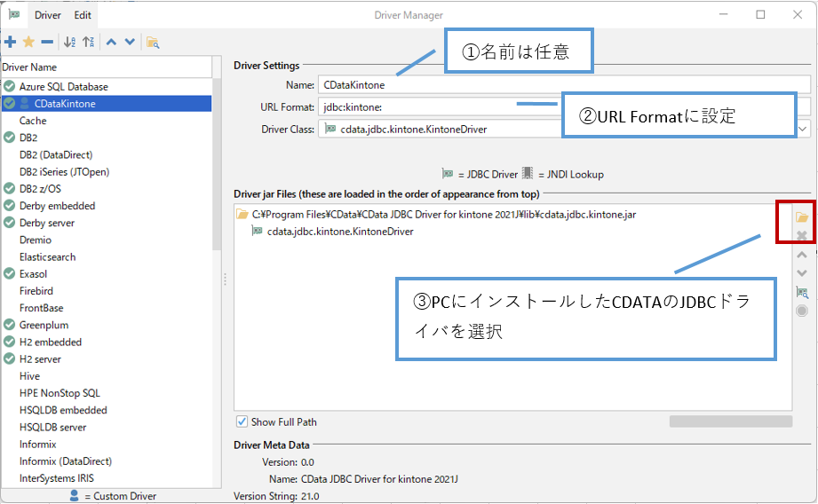Select the Derby server driver
Screen dimensions: 818x504
47,223
